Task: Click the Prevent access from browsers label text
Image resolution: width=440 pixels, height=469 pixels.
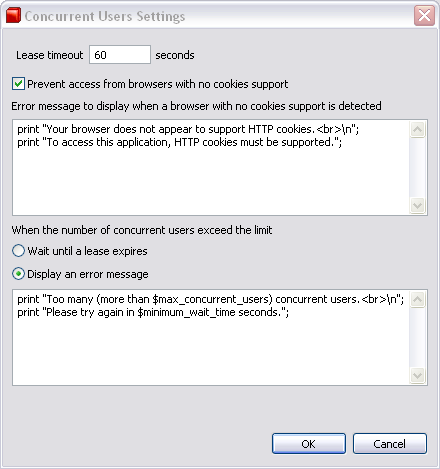Action: (158, 84)
